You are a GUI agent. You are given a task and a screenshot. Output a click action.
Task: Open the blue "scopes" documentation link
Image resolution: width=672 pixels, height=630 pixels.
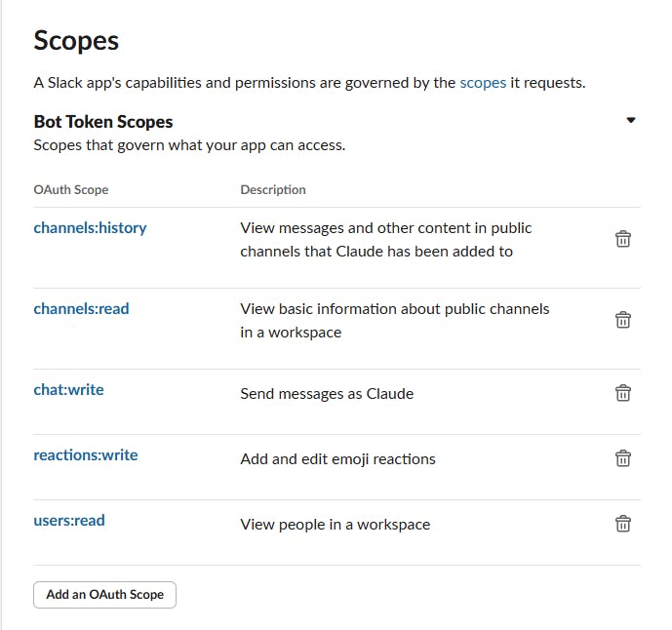(x=483, y=83)
